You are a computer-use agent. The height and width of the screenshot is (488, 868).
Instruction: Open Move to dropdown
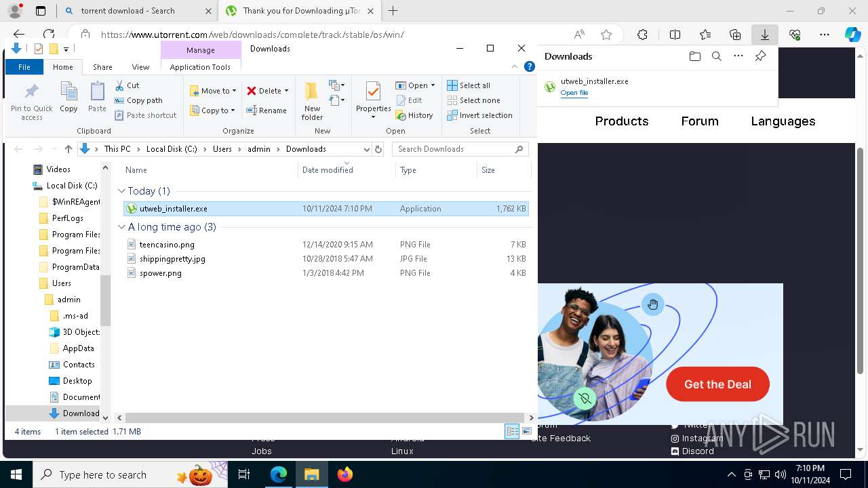(213, 91)
